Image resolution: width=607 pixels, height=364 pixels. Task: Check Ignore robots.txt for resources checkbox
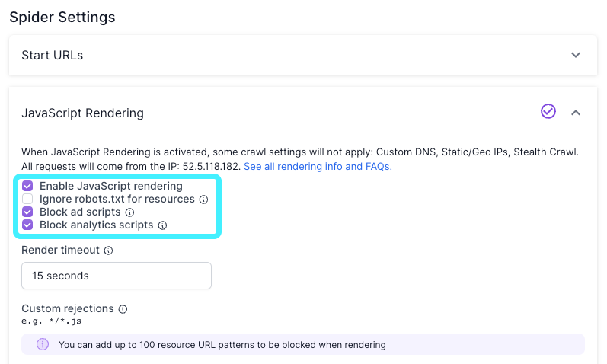coord(27,199)
